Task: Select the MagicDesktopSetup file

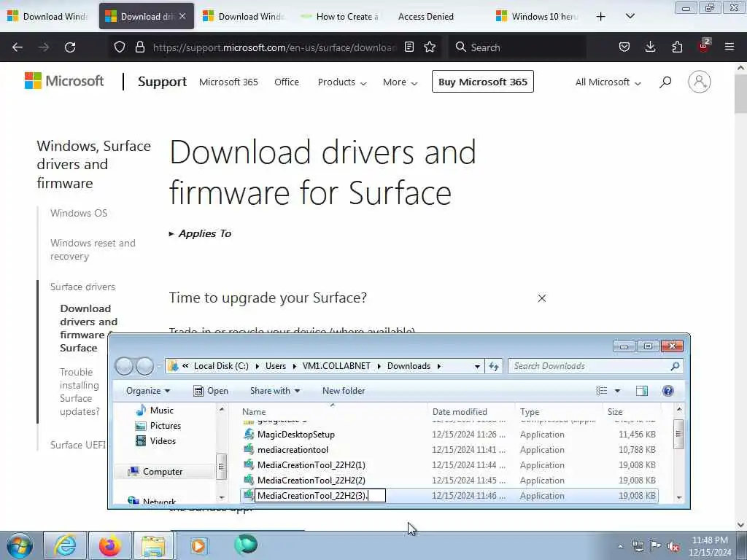Action: pyautogui.click(x=296, y=435)
